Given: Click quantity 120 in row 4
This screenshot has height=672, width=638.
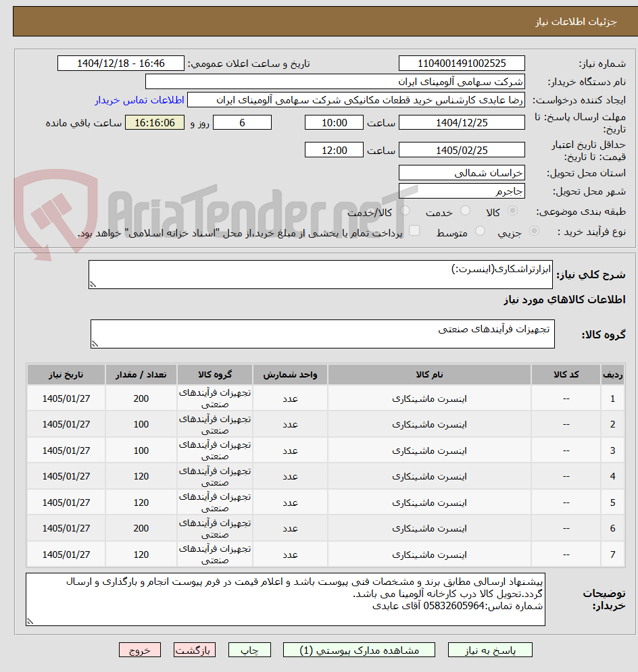Looking at the screenshot, I should click(141, 477).
